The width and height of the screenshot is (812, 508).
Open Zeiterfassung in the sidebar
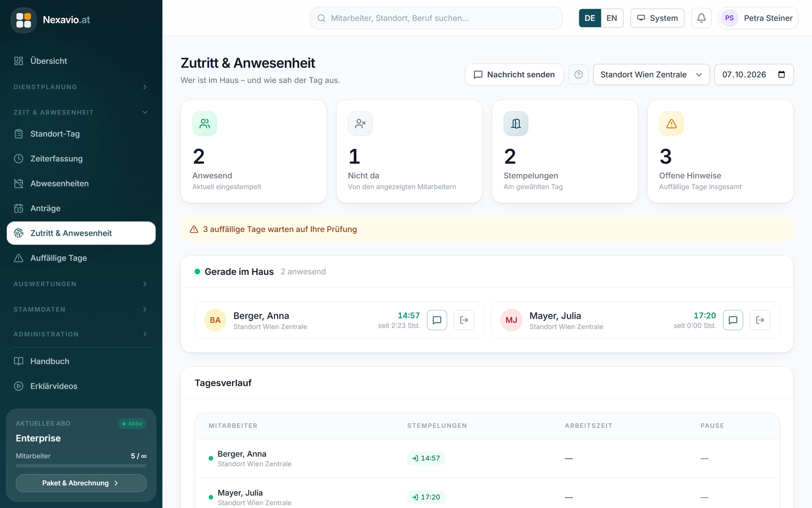(81, 158)
